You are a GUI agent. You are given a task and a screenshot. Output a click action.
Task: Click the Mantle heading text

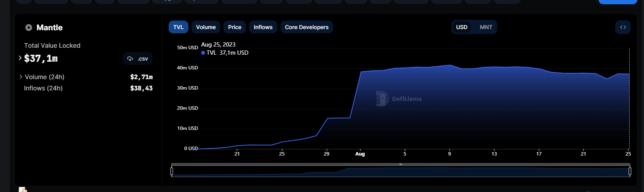(x=49, y=28)
